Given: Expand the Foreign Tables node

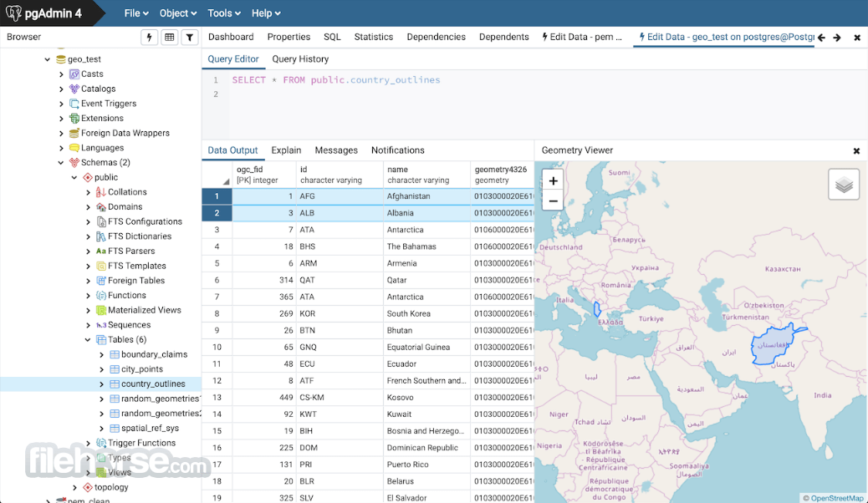Looking at the screenshot, I should 88,281.
